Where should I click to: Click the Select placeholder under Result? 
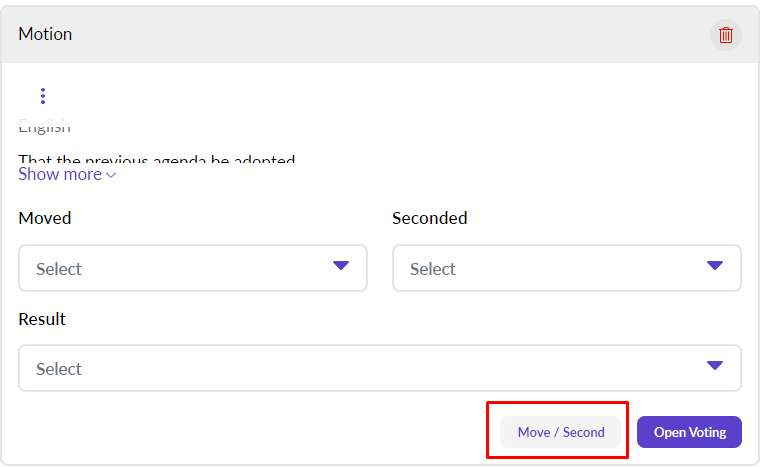[x=59, y=369]
